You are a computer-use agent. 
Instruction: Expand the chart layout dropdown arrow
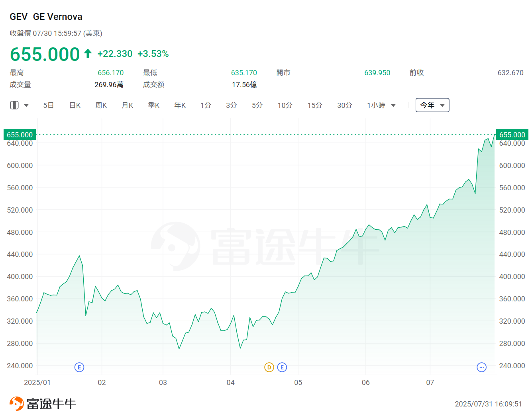pyautogui.click(x=26, y=105)
